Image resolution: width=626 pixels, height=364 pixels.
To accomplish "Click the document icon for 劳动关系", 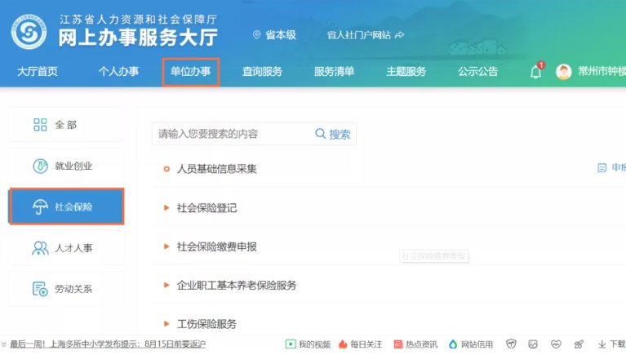I will point(40,289).
